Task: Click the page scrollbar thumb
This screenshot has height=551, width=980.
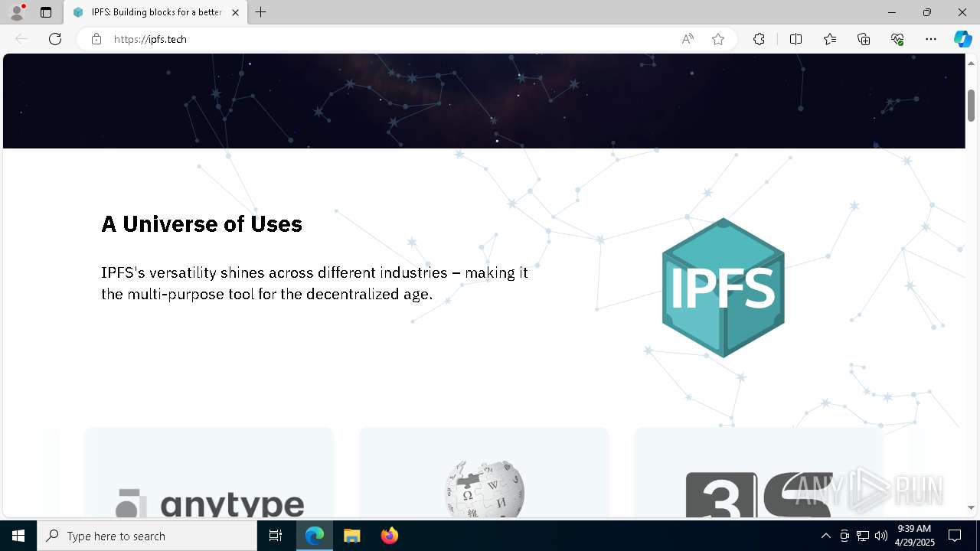Action: click(971, 105)
